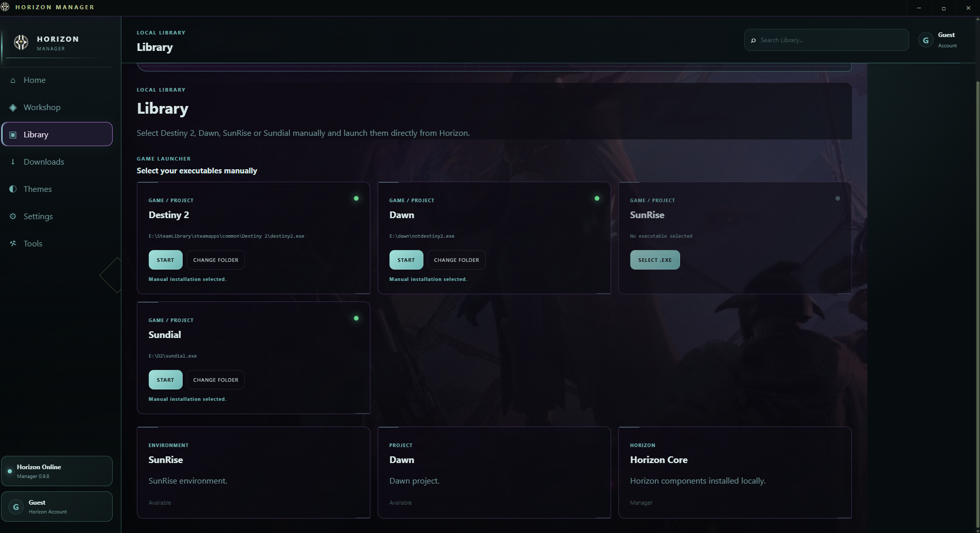Collapse the sidebar with the diamond arrow handle

click(111, 275)
